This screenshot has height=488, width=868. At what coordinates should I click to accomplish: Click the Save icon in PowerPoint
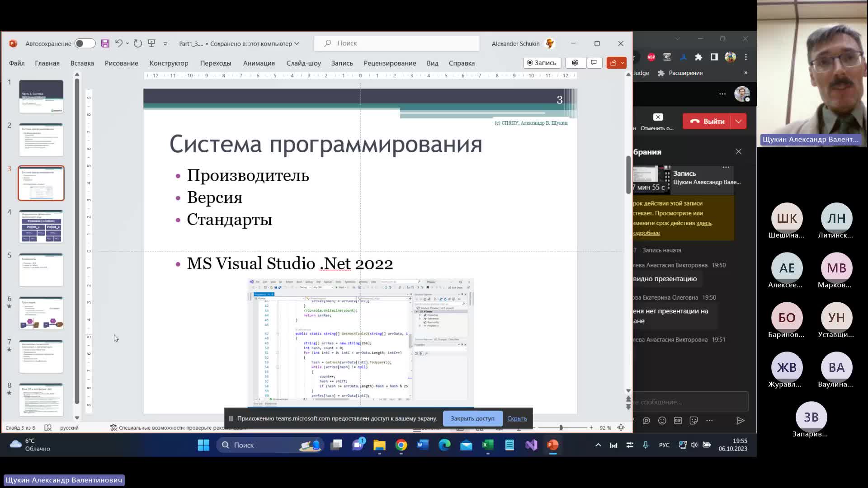[105, 43]
